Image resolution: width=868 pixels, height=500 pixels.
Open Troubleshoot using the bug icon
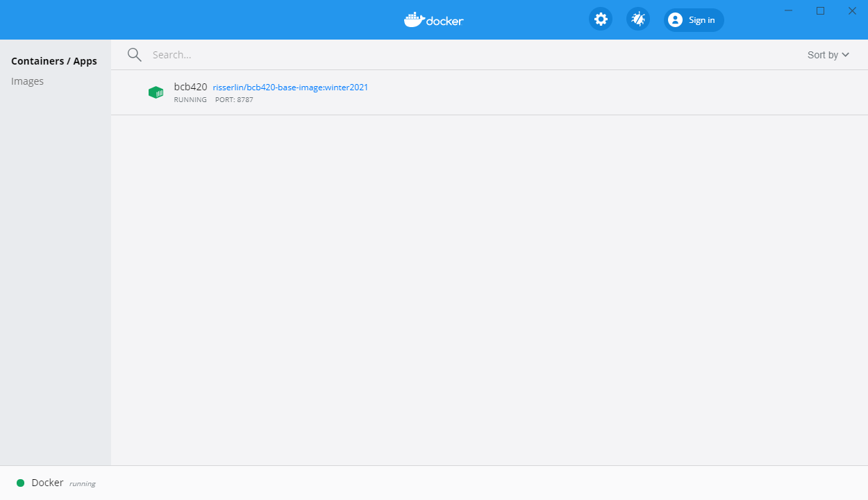pos(637,19)
